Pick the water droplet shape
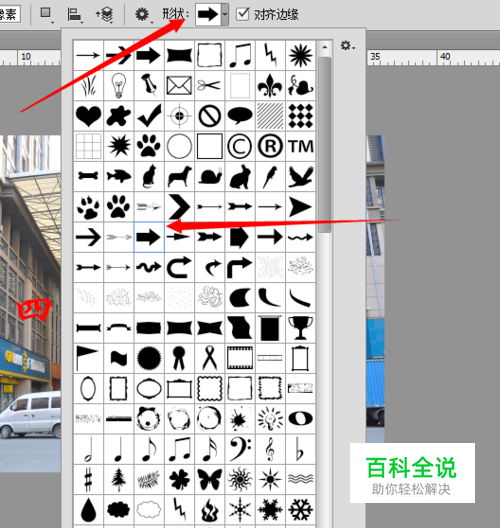The height and width of the screenshot is (528, 500). pyautogui.click(x=88, y=510)
